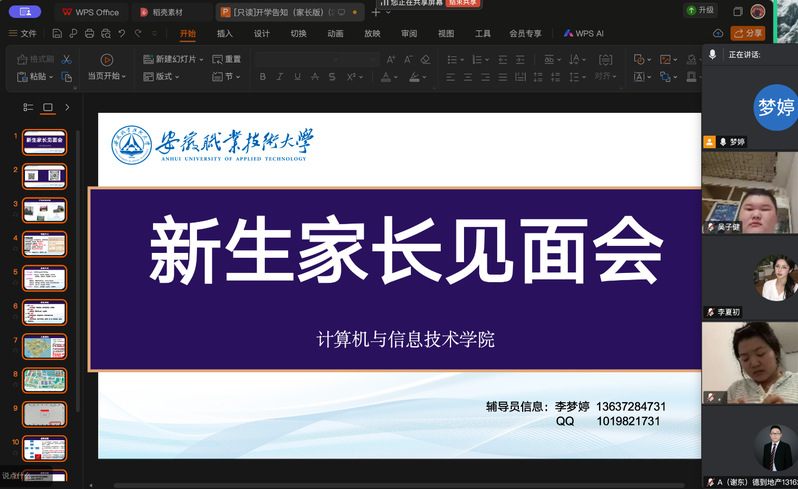Toggle Italic text formatting

279,76
